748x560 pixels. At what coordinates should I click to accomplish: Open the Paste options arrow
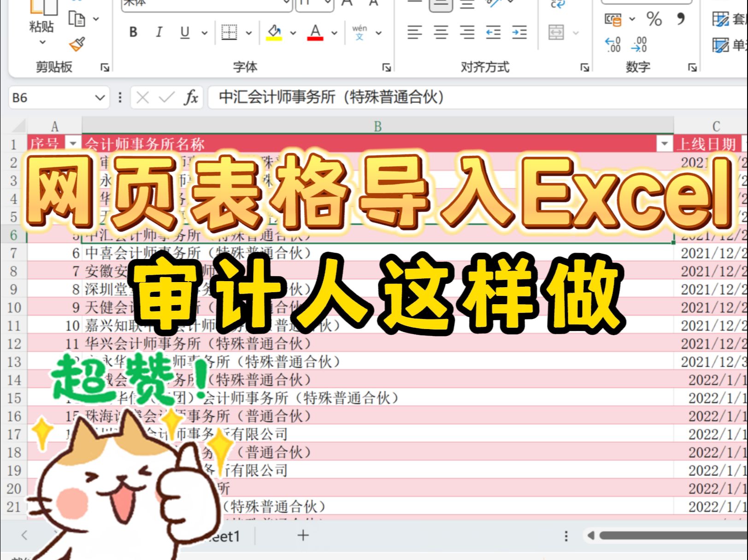[x=42, y=42]
